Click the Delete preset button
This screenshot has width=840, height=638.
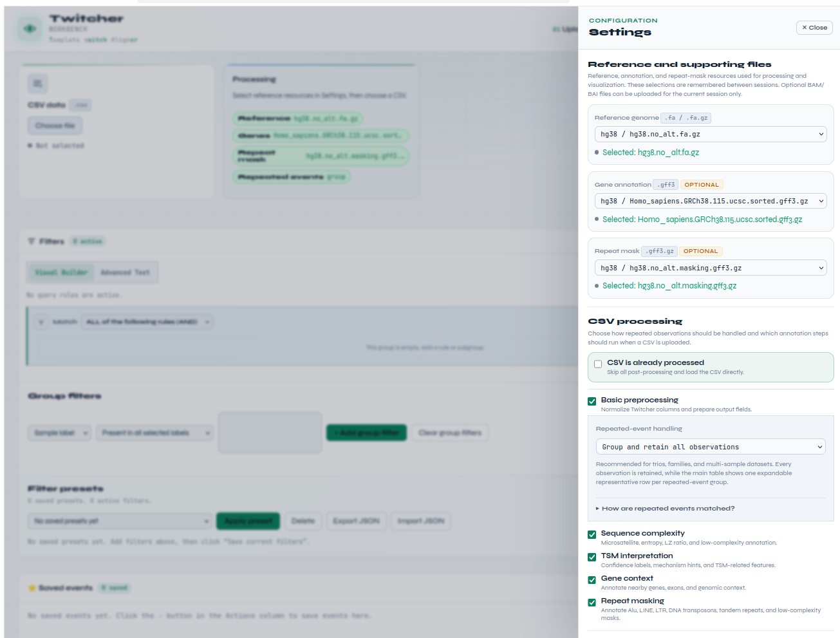303,521
